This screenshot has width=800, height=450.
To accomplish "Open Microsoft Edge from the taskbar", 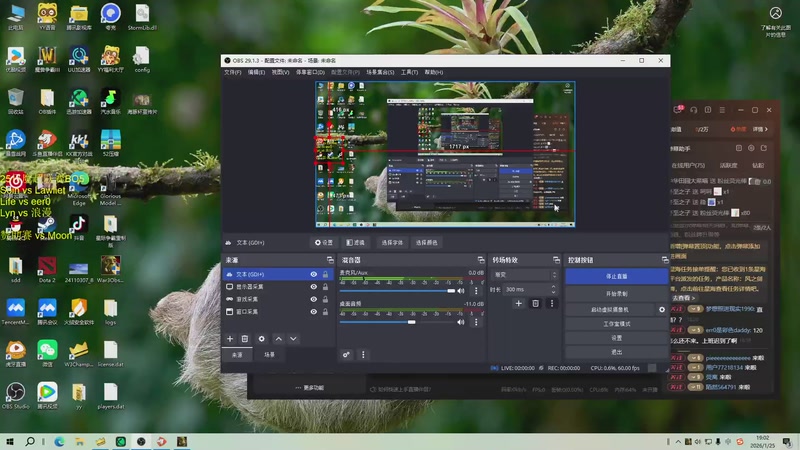I will point(59,441).
